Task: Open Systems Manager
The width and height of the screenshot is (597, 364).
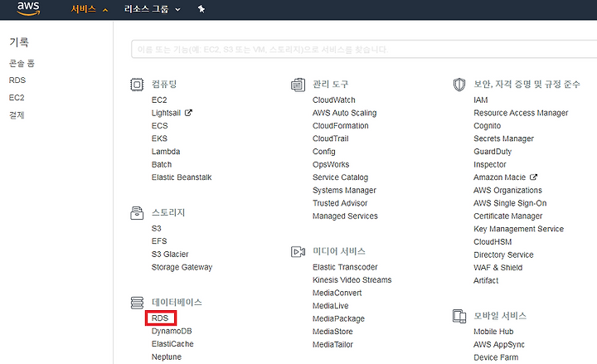Action: coord(344,191)
